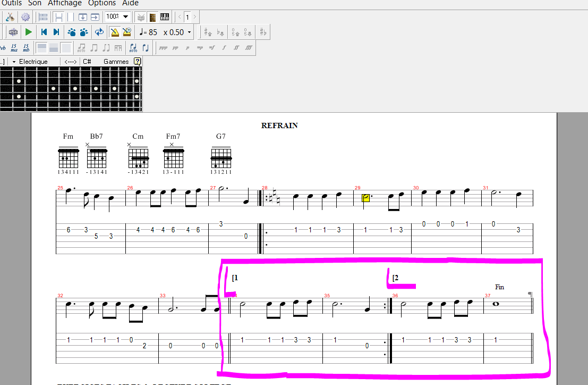Toggle the metronome

click(x=115, y=32)
